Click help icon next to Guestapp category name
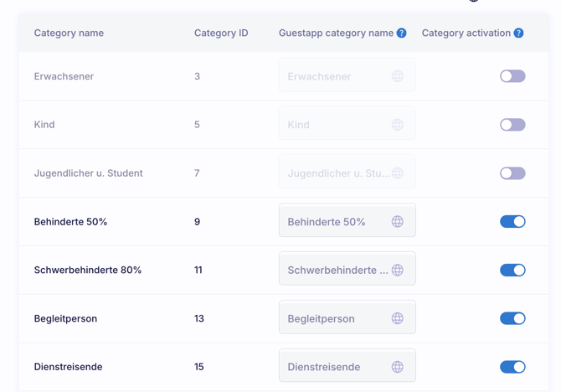Screen dimensions: 561x392 click(x=402, y=34)
